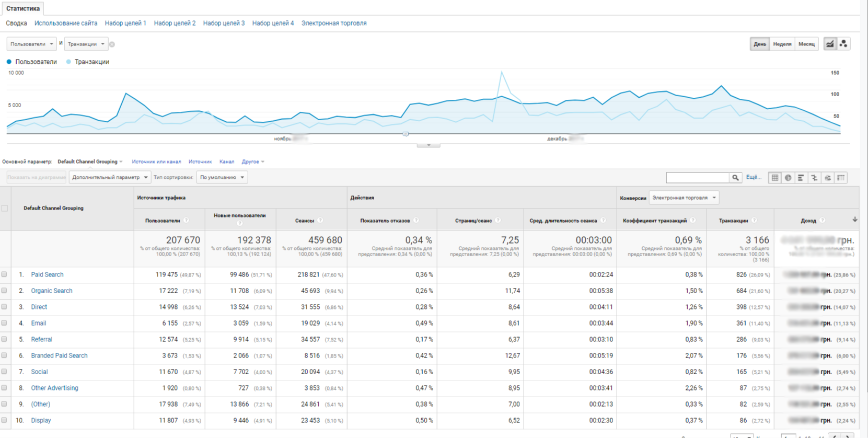This screenshot has height=438, width=868.
Task: Open the Organic Search channel link
Action: click(x=52, y=291)
